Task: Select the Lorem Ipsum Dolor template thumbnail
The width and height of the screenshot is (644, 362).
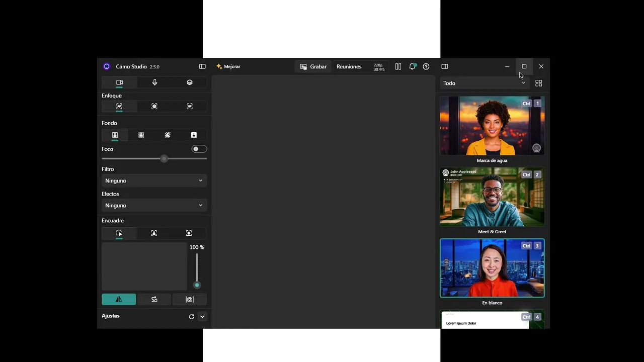Action: coord(492,320)
